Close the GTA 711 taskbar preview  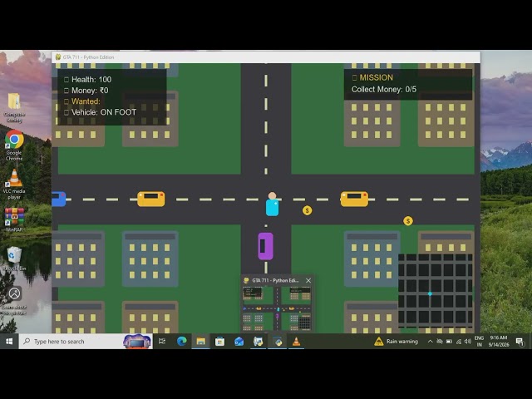click(x=308, y=281)
